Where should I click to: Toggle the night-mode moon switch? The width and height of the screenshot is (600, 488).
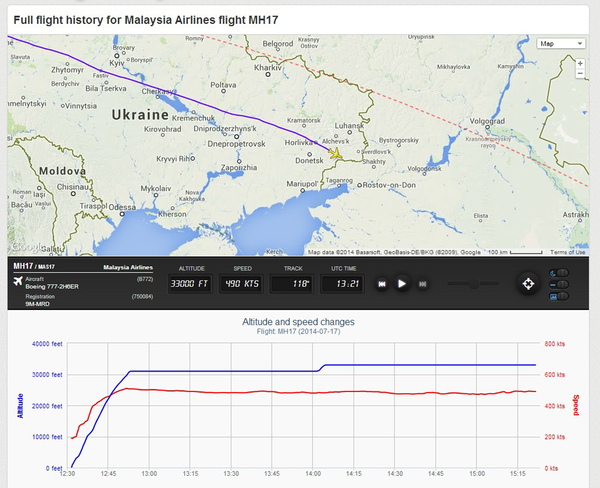pos(559,273)
